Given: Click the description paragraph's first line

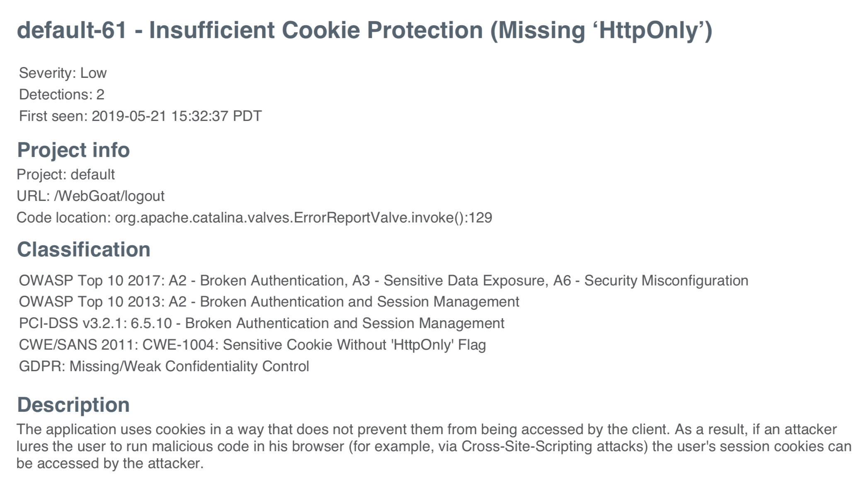Looking at the screenshot, I should [x=427, y=429].
